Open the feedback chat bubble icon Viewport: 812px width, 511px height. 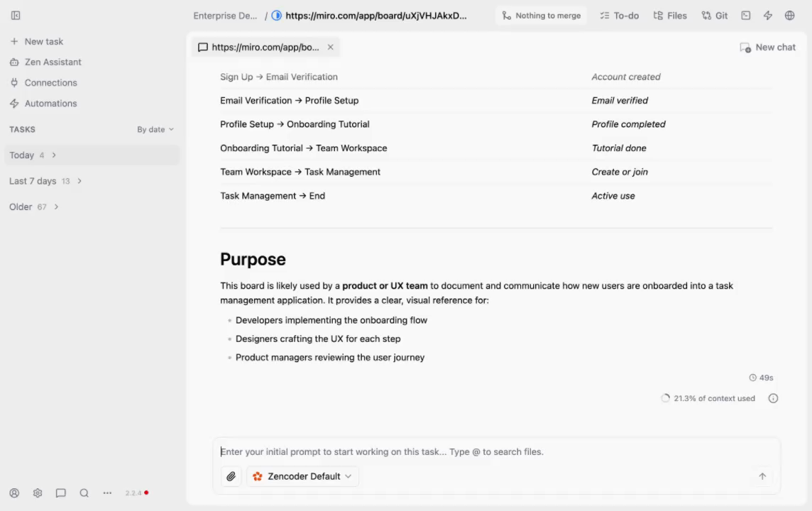click(x=60, y=493)
